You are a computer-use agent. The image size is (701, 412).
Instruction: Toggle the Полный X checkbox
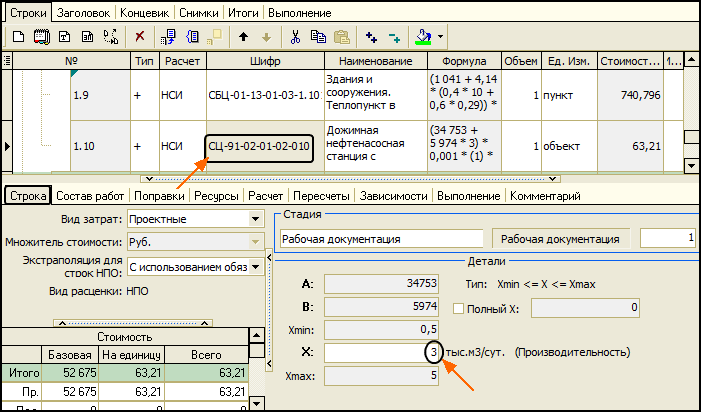tap(458, 308)
